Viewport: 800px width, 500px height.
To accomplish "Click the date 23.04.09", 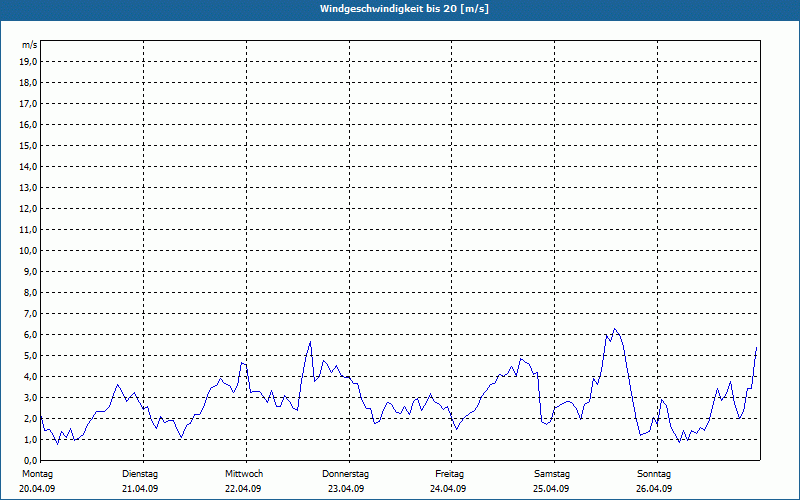I will point(346,489).
